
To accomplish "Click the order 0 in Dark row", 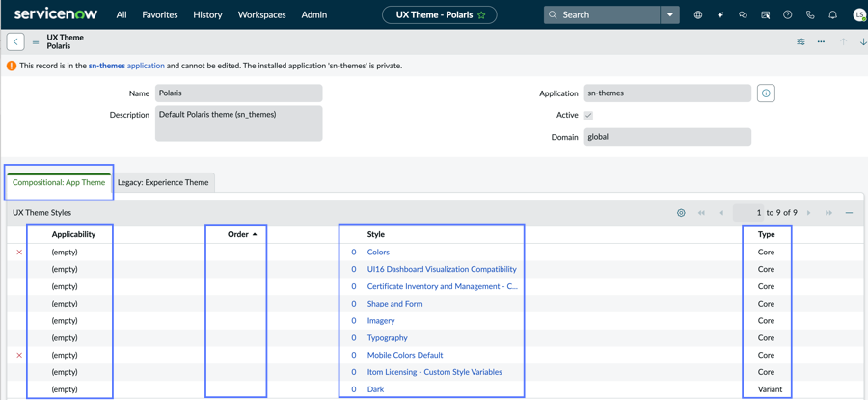I will click(354, 389).
